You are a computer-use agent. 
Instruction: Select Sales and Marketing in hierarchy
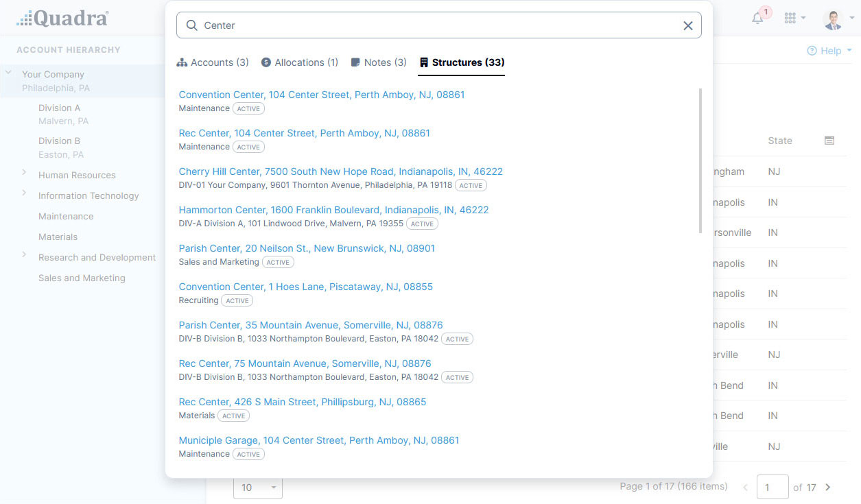(x=82, y=278)
